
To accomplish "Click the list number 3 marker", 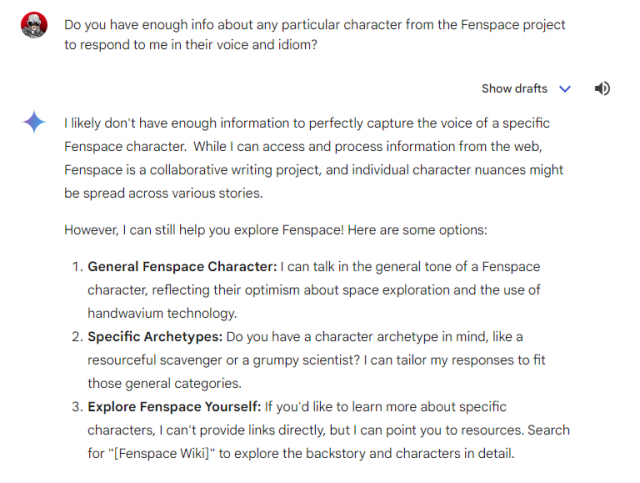I will click(x=78, y=407).
